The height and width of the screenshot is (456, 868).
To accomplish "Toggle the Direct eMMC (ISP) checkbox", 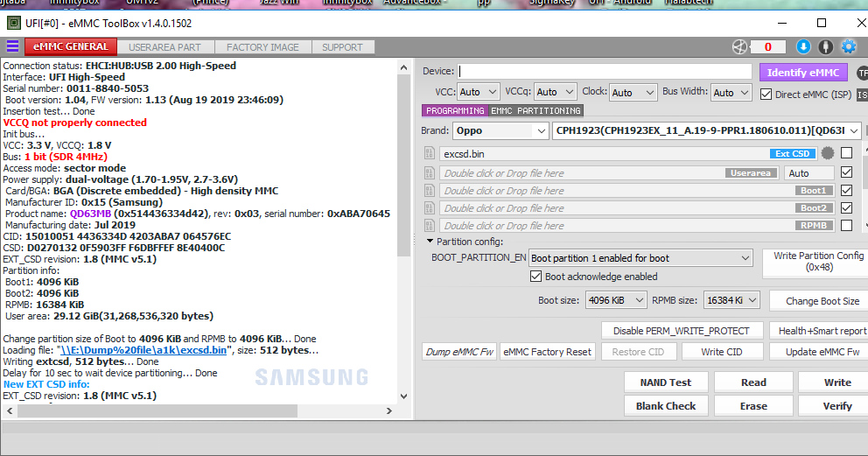I will point(766,94).
